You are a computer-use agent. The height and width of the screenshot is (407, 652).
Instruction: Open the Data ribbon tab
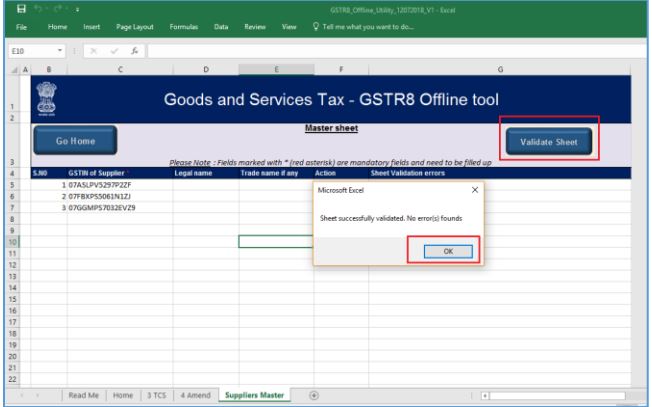[x=221, y=27]
